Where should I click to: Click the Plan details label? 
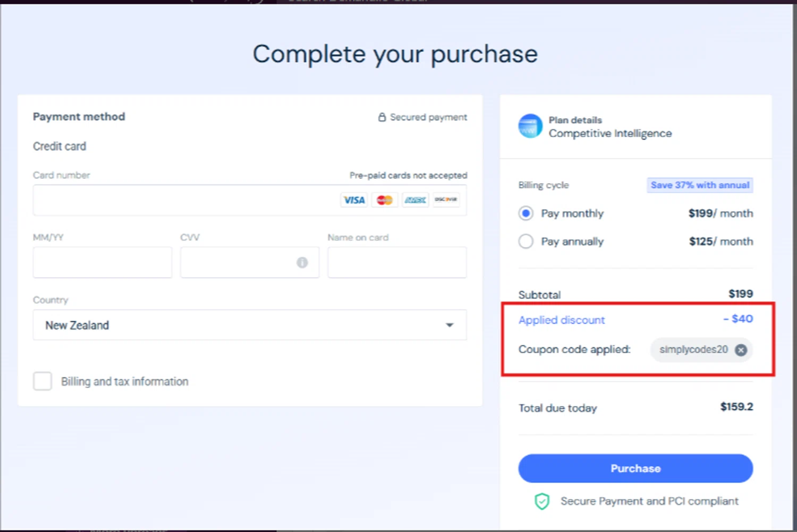(x=575, y=120)
